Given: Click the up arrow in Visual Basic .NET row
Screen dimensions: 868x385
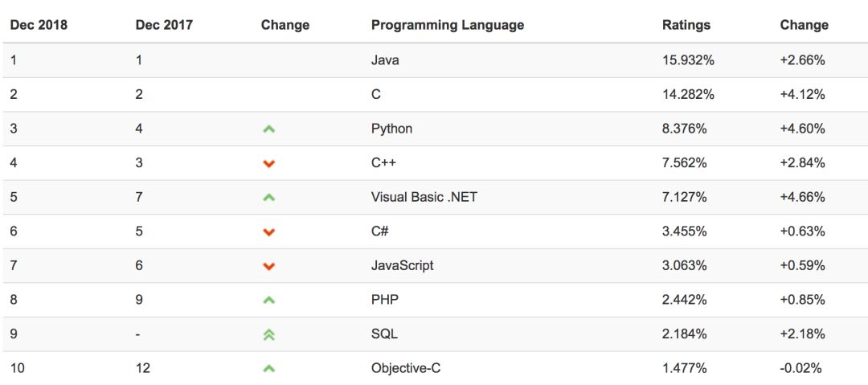Looking at the screenshot, I should [269, 197].
